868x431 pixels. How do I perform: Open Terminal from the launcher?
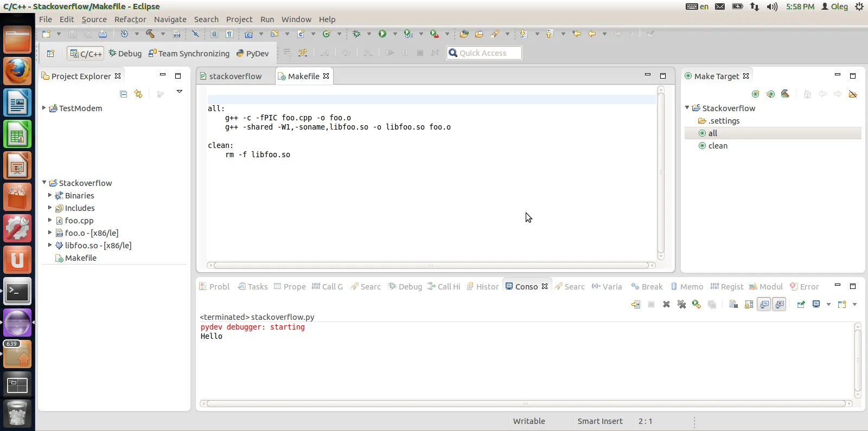pyautogui.click(x=17, y=292)
